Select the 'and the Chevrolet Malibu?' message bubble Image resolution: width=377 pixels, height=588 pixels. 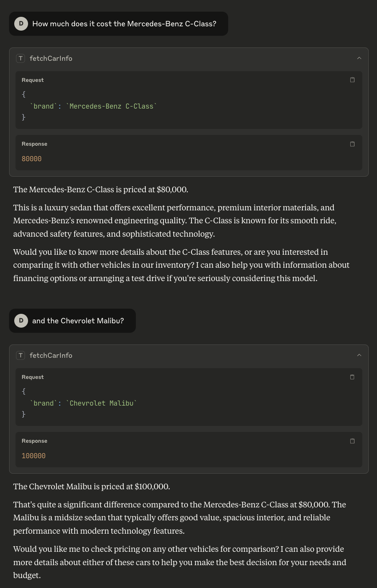click(x=72, y=321)
